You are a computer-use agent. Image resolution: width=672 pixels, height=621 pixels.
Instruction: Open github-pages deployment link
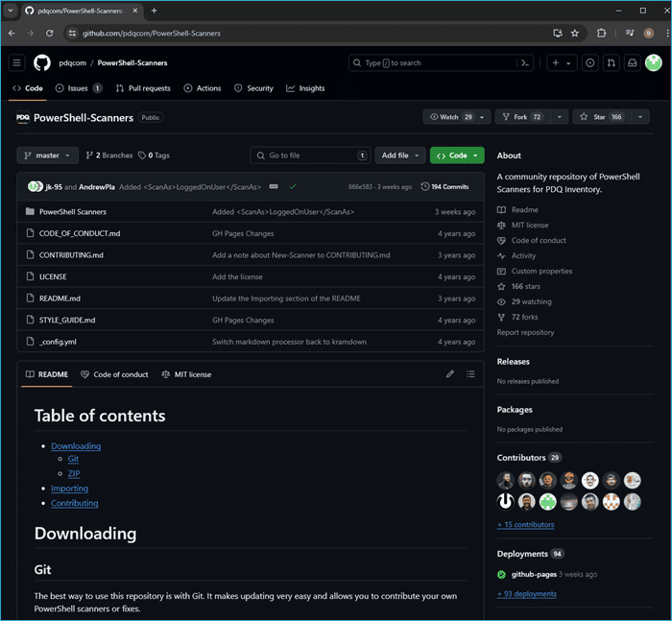[534, 574]
